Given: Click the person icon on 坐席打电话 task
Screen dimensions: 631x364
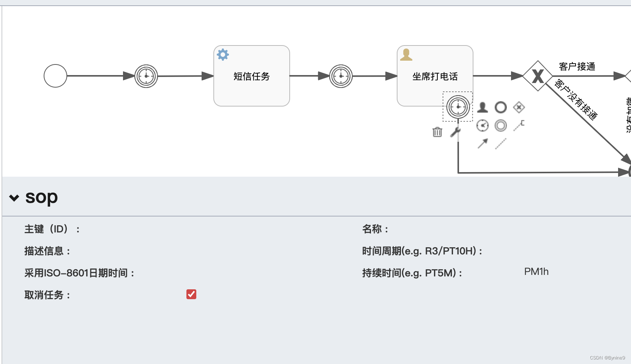Looking at the screenshot, I should [x=406, y=55].
